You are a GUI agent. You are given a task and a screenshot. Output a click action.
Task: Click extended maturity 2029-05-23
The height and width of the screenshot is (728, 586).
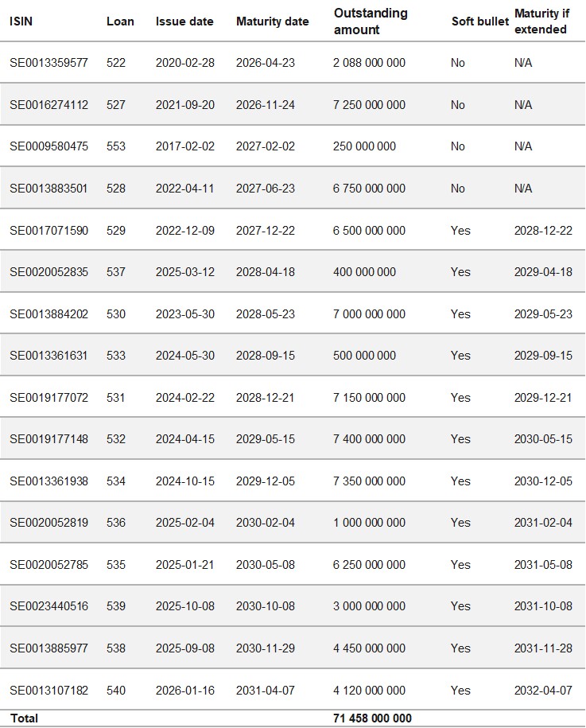coord(543,314)
